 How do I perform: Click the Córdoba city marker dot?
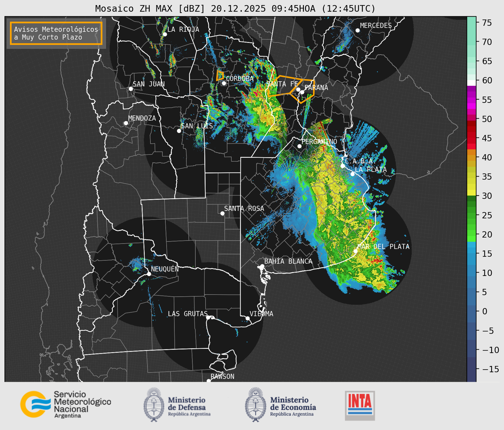coord(224,83)
